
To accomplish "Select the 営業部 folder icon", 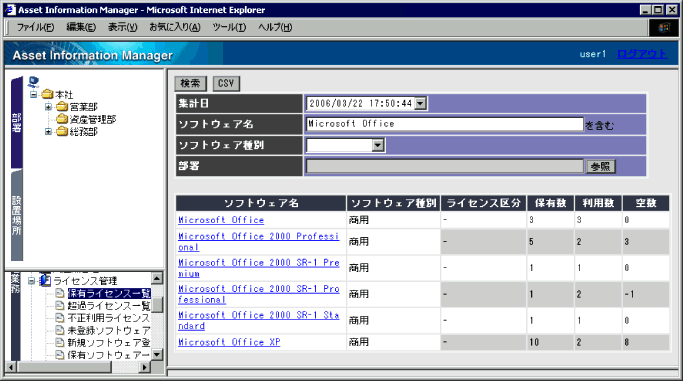I will tap(62, 107).
